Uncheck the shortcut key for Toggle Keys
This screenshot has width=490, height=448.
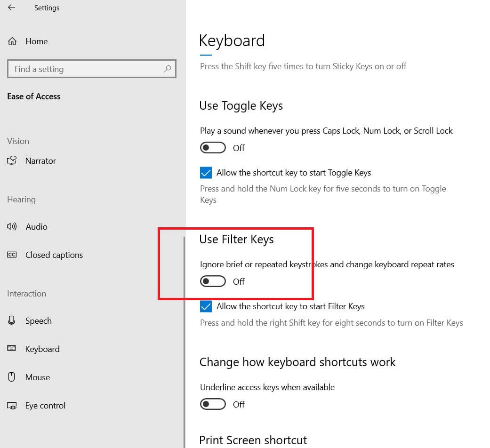(x=206, y=173)
